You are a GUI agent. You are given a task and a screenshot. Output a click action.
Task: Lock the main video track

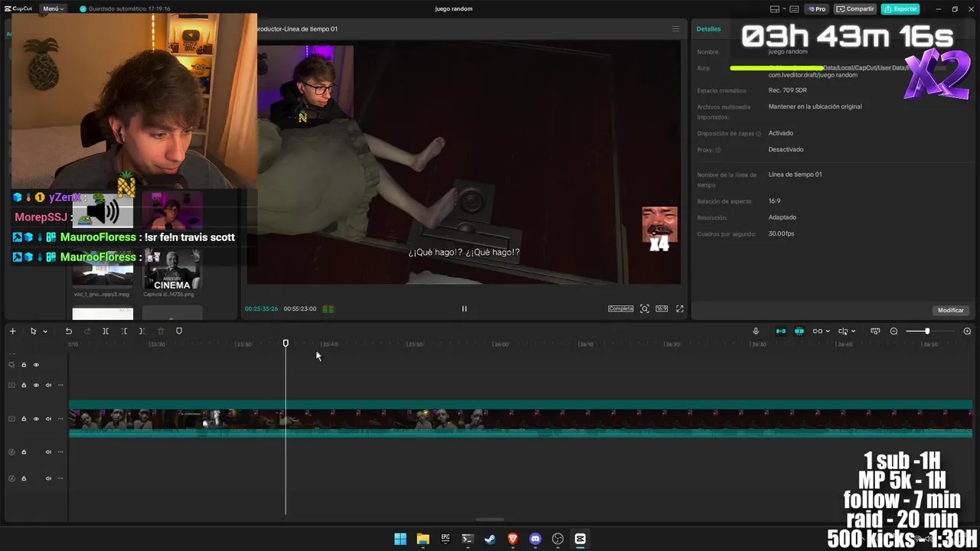click(x=24, y=419)
